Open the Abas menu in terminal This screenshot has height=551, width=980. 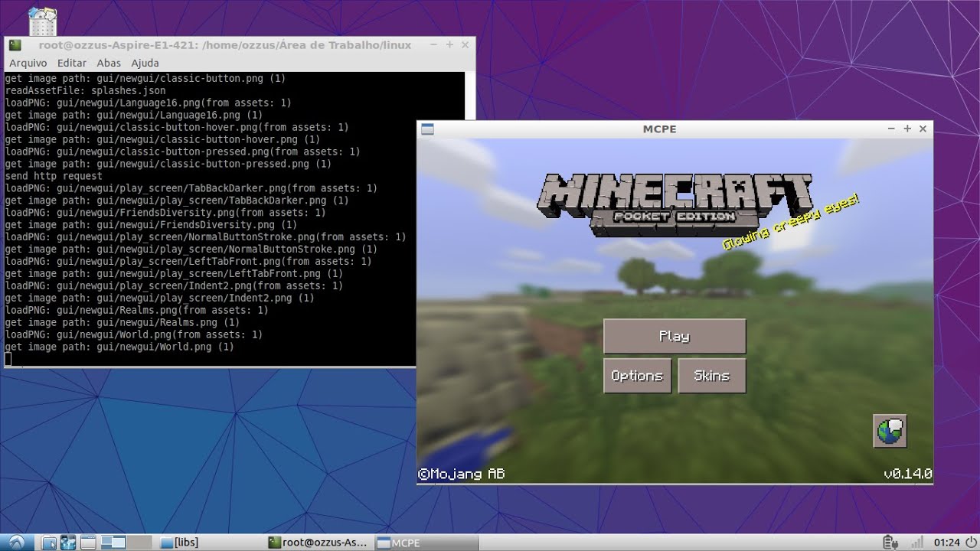109,63
